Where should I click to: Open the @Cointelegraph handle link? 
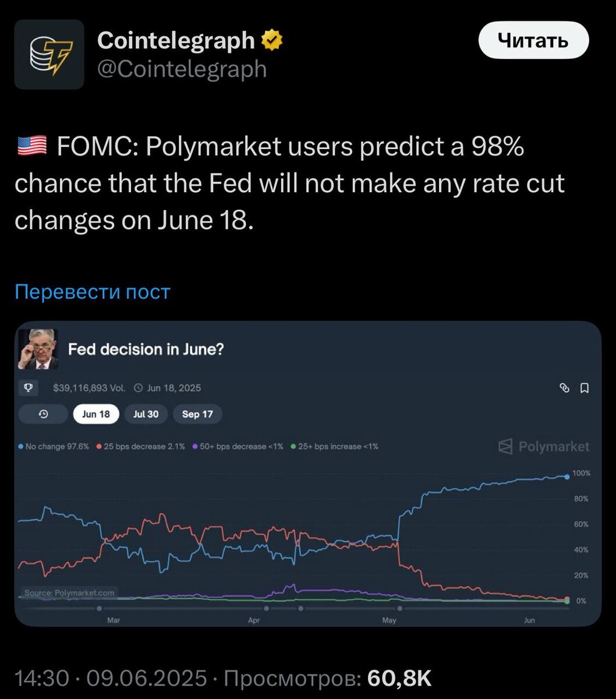[182, 69]
